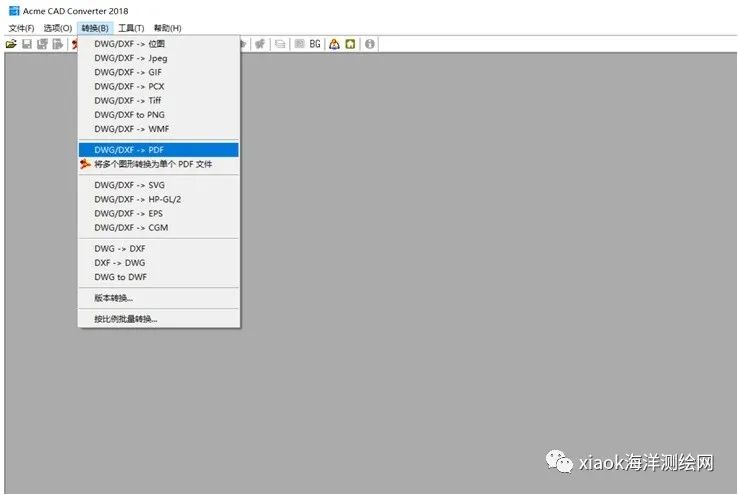Click highlighted DWG/DXF -> PDF entry
The image size is (738, 495).
pos(159,150)
